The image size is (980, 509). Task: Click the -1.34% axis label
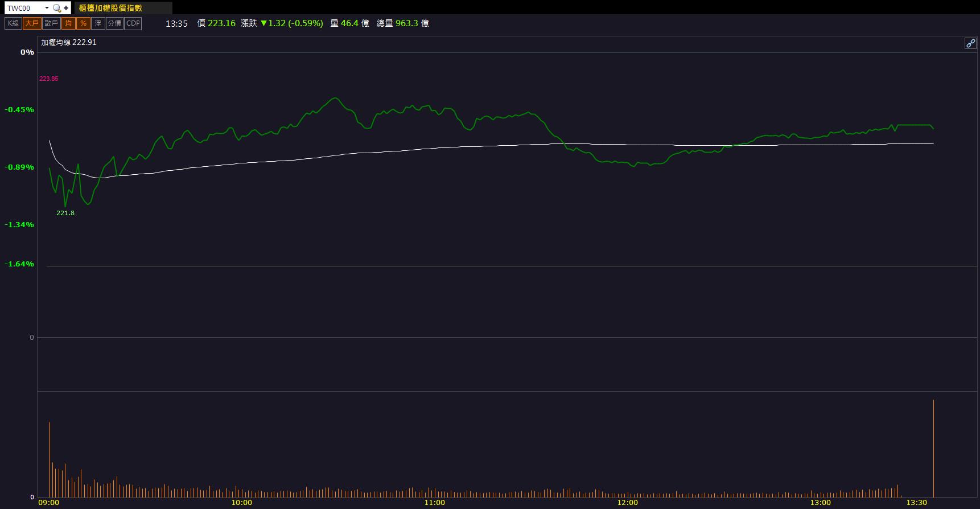point(19,224)
